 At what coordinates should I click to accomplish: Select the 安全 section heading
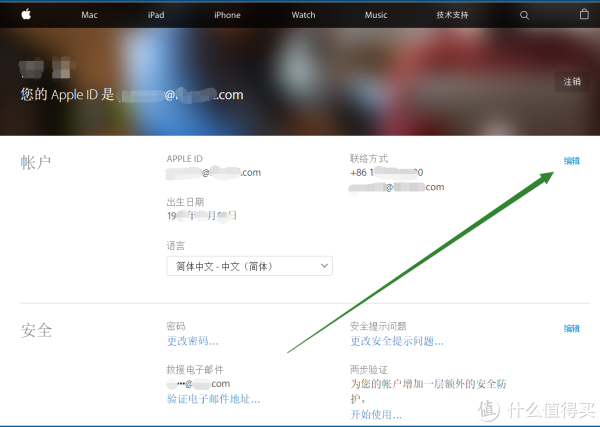(x=36, y=330)
